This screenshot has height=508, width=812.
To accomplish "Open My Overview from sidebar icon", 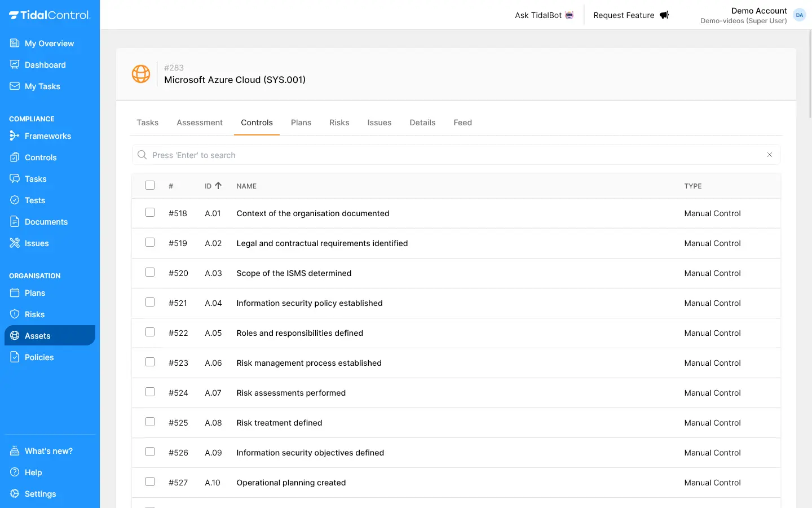I will coord(15,43).
